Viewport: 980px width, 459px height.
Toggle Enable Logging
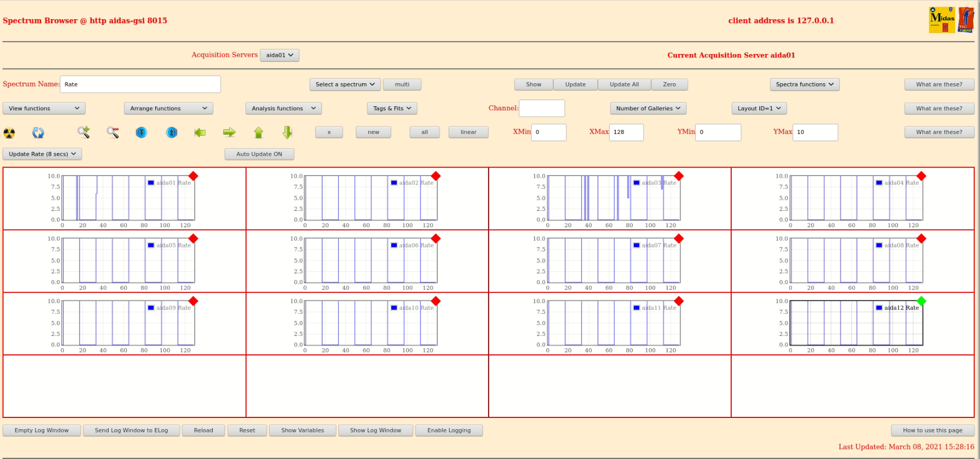click(x=449, y=430)
